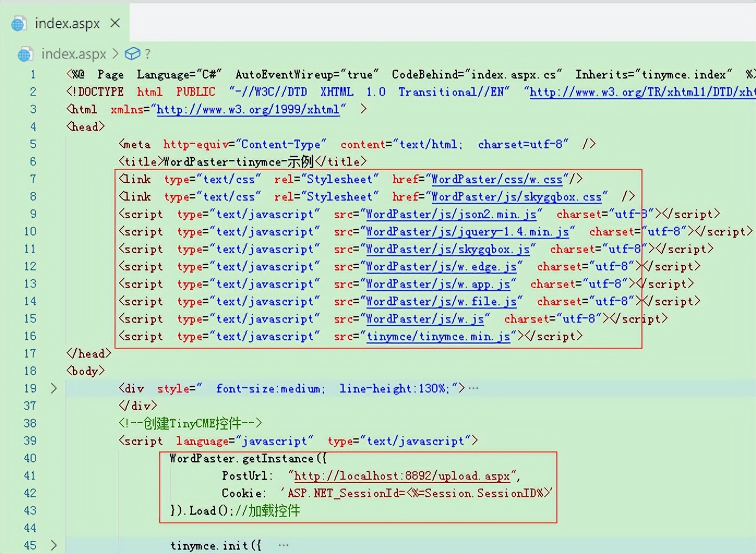Open the WordPaster/js/w.file.js link

coord(441,302)
